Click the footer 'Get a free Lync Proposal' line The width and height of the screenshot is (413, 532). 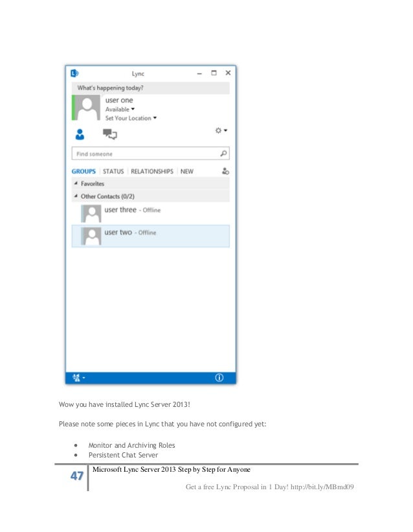(269, 487)
